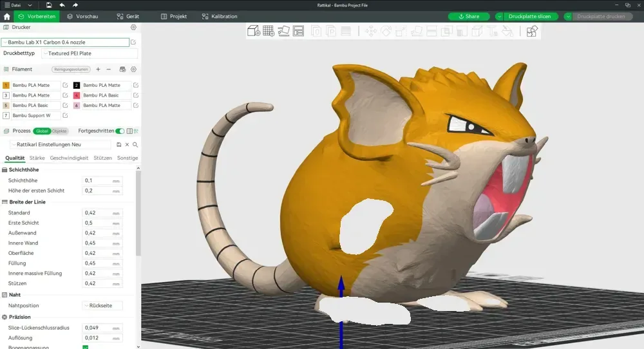Toggle the Fortgeschritten advanced switch
This screenshot has width=644, height=349.
pos(120,131)
